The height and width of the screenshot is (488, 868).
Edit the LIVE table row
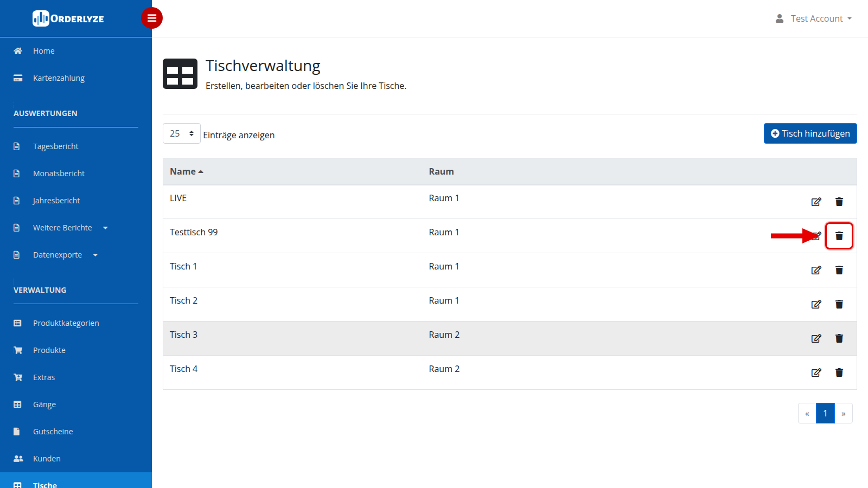(x=816, y=202)
